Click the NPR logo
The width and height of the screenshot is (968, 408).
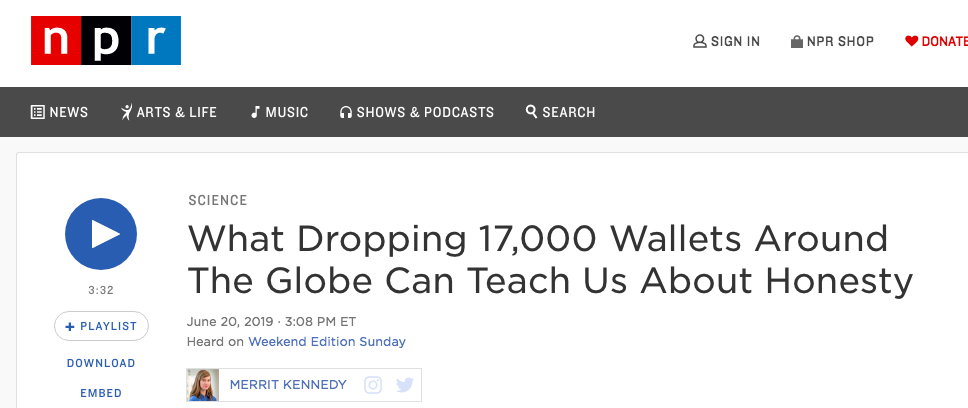tap(106, 41)
